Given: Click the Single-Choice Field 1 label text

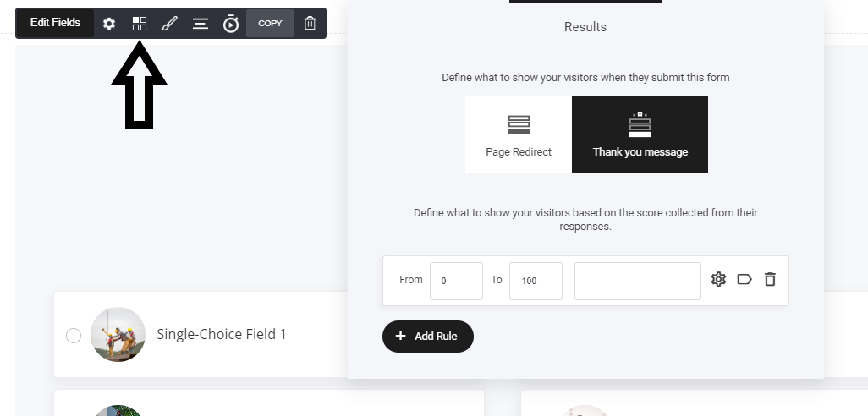Looking at the screenshot, I should pos(222,334).
